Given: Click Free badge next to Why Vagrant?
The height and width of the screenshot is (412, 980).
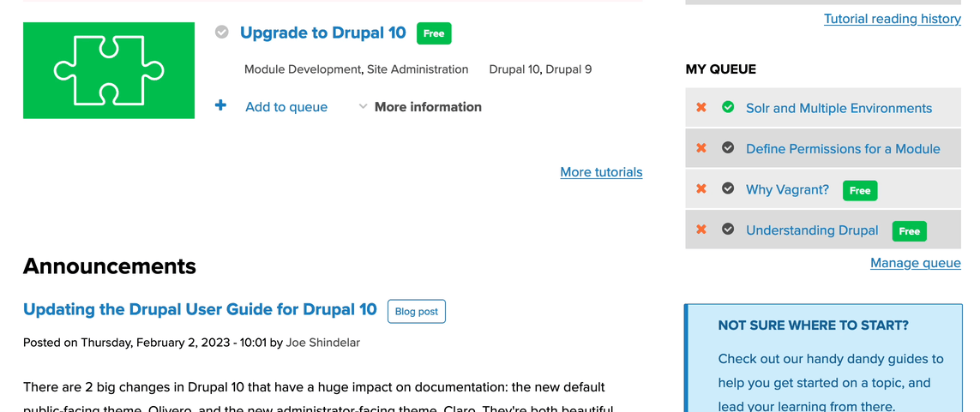Looking at the screenshot, I should 860,190.
